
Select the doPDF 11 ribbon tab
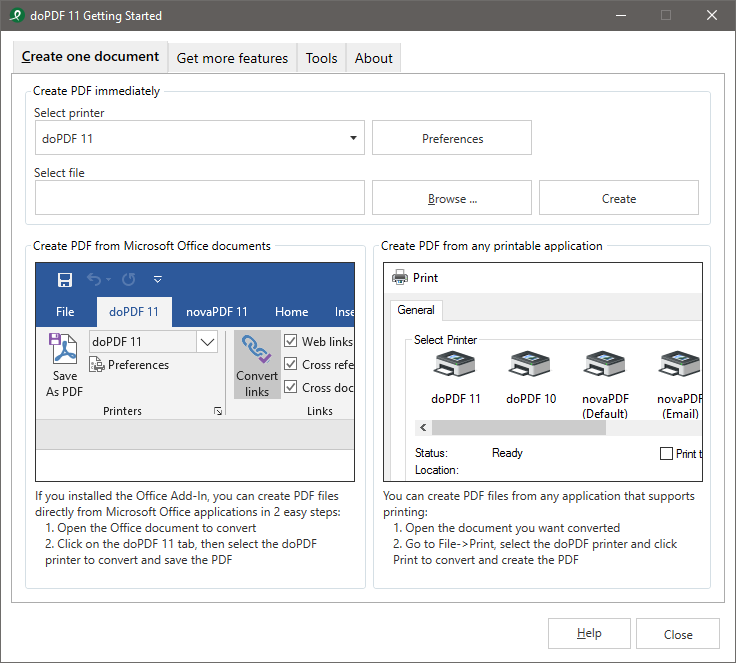click(x=134, y=312)
